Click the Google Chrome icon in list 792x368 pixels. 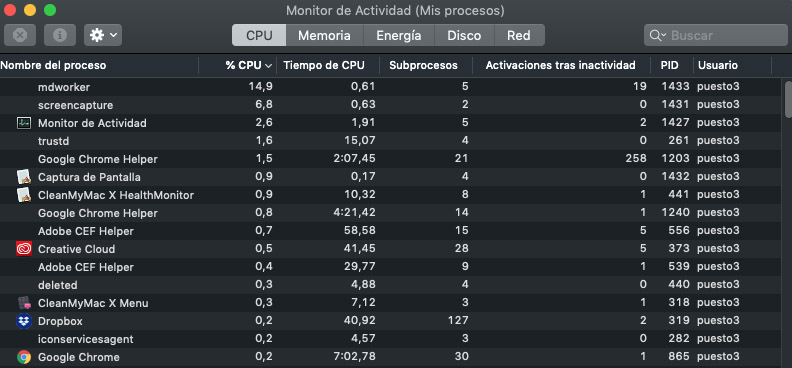24,357
